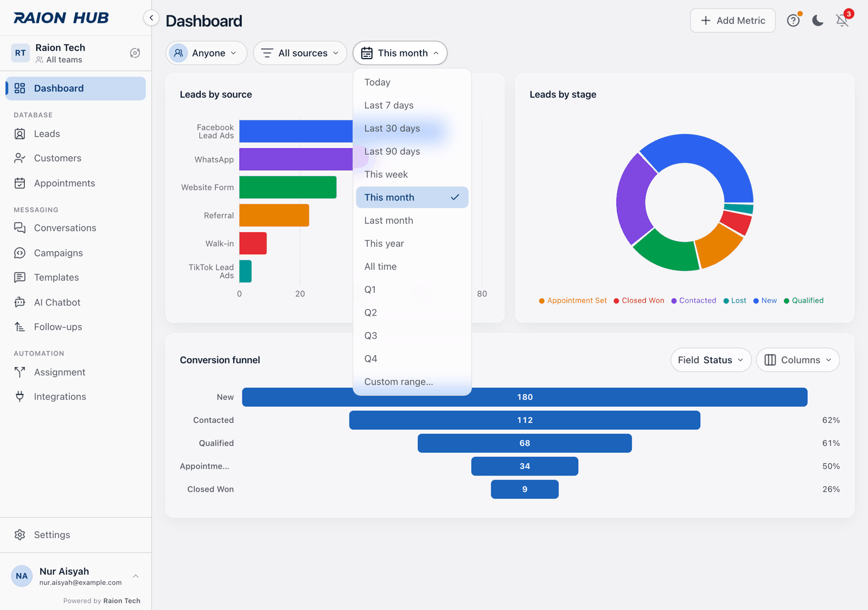The height and width of the screenshot is (610, 868).
Task: Click the Raion Tech workspace name
Action: pyautogui.click(x=60, y=48)
